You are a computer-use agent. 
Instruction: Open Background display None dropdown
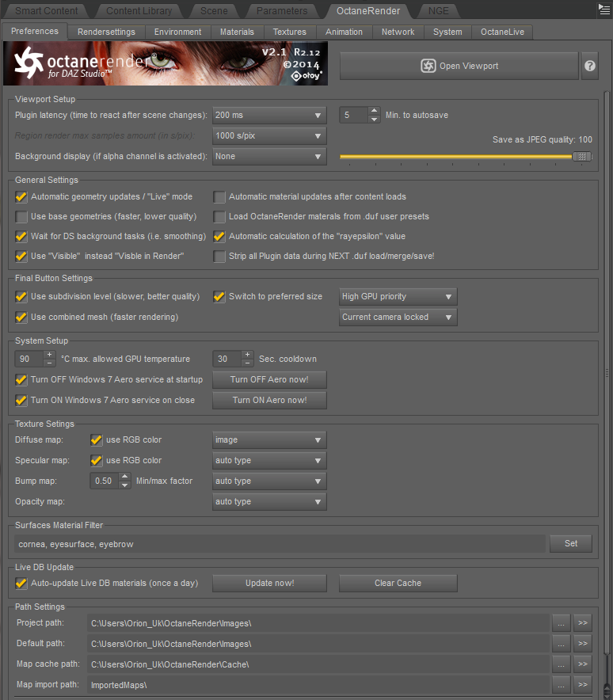tap(269, 156)
